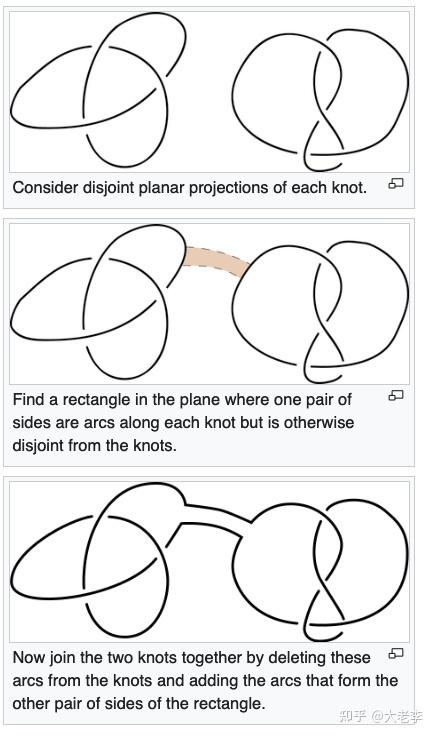Click the trefoil knot in first image

click(x=98, y=89)
